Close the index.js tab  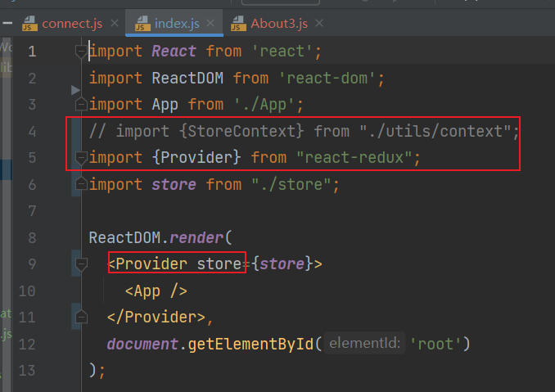coord(210,24)
